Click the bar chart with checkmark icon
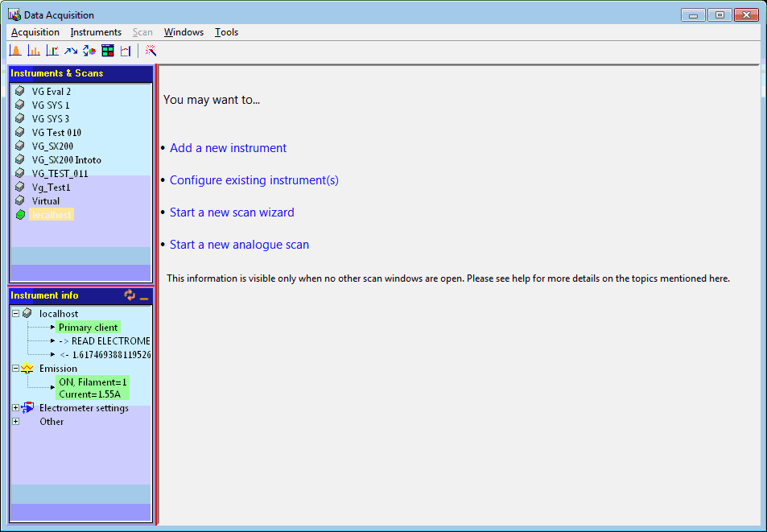The image size is (767, 532). [x=52, y=51]
